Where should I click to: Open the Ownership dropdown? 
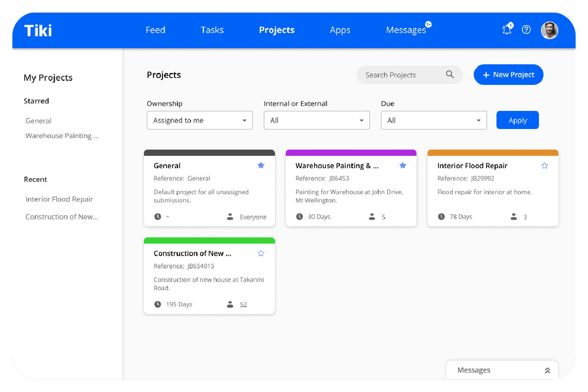pyautogui.click(x=200, y=120)
